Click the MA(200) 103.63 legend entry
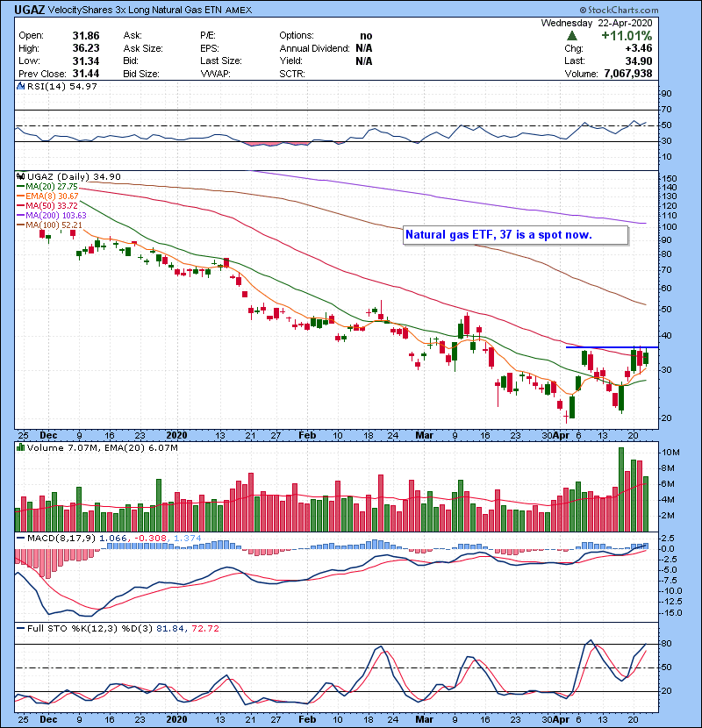 pyautogui.click(x=52, y=216)
